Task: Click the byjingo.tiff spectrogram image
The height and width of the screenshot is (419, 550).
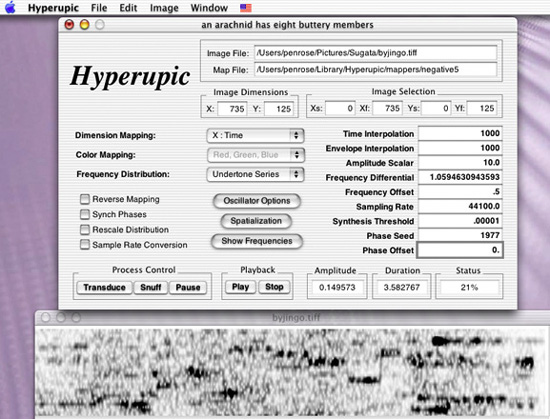Action: tap(292, 372)
